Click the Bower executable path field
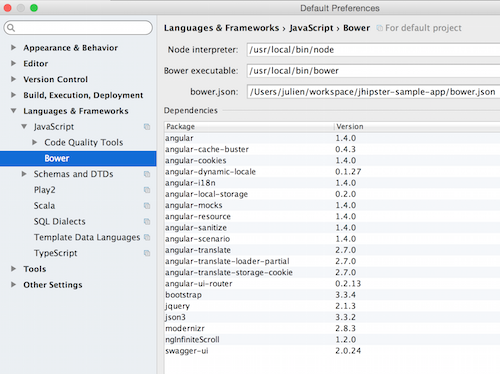 373,71
